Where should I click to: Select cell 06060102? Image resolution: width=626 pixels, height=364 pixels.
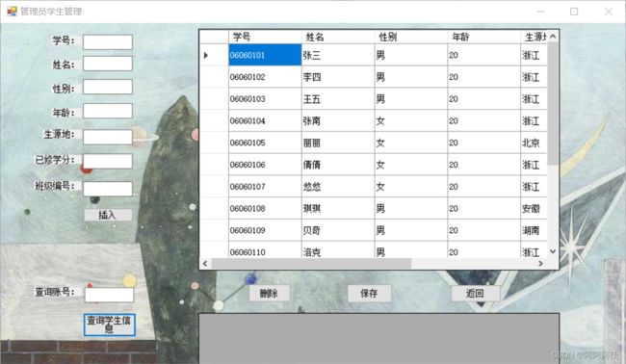265,77
